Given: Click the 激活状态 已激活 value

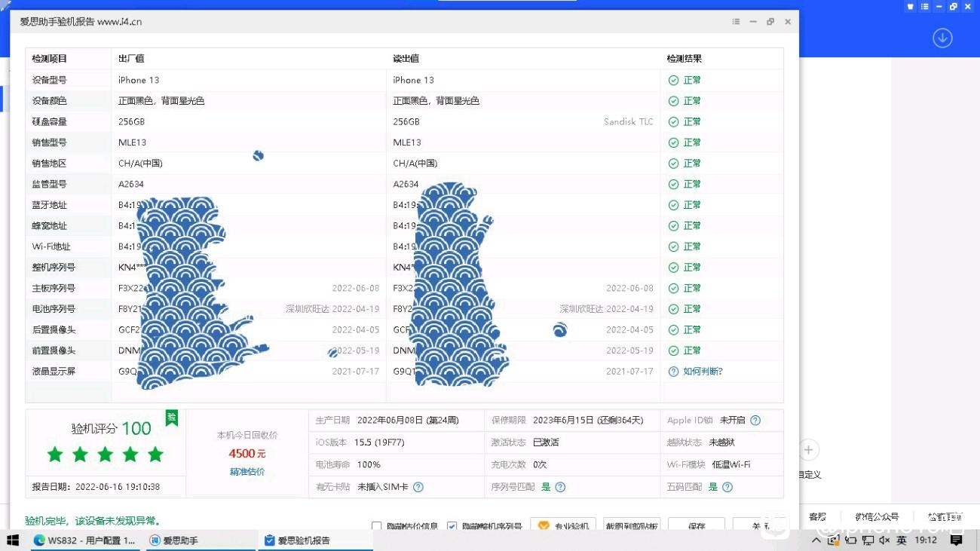Looking at the screenshot, I should coord(546,442).
